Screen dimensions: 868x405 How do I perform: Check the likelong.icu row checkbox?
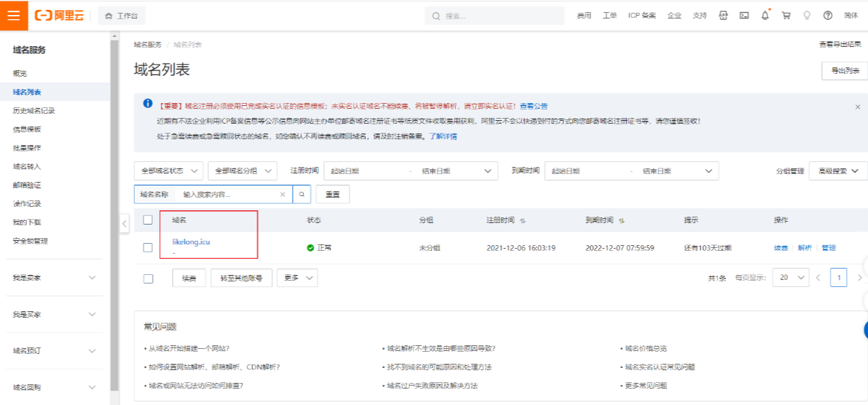[148, 247]
